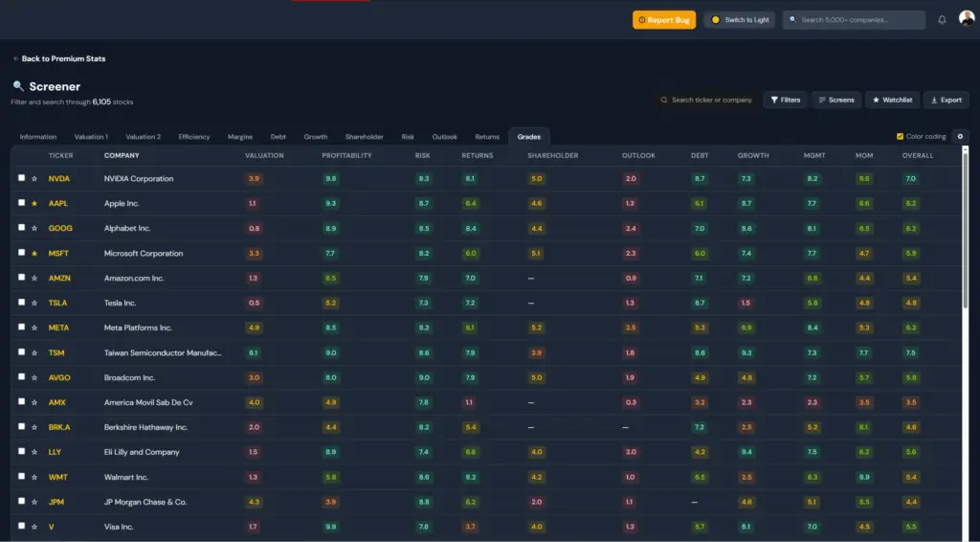Open the Growth tab
This screenshot has height=542, width=980.
[316, 137]
